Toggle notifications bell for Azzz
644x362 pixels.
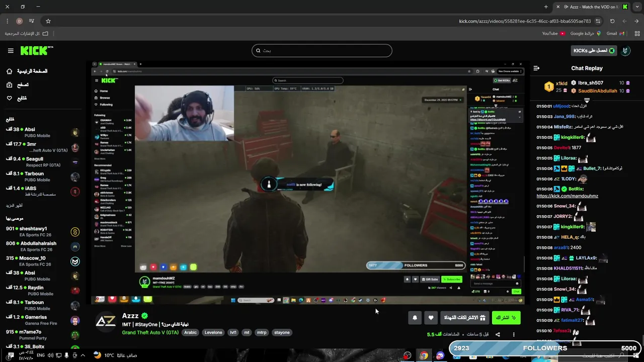coord(415,318)
